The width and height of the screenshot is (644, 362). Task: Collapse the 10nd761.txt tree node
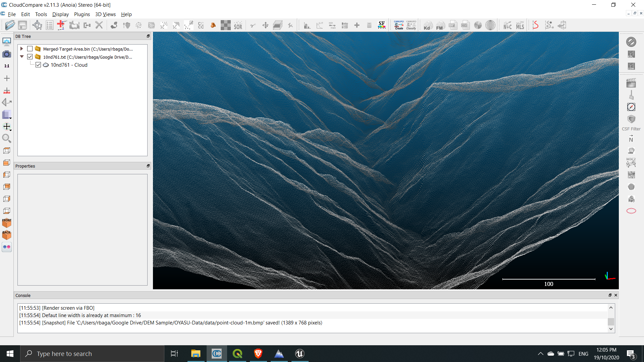pyautogui.click(x=21, y=57)
